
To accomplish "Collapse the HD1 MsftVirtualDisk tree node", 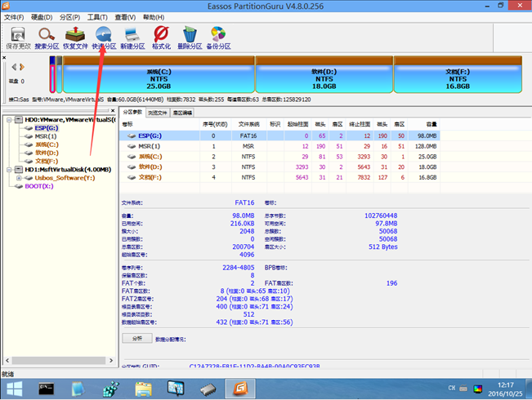I will (9, 170).
